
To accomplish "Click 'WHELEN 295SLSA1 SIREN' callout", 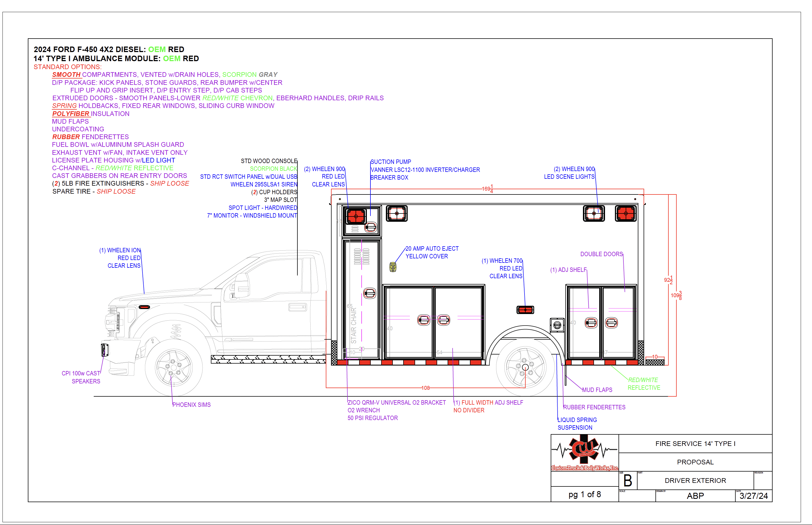I will tap(264, 185).
